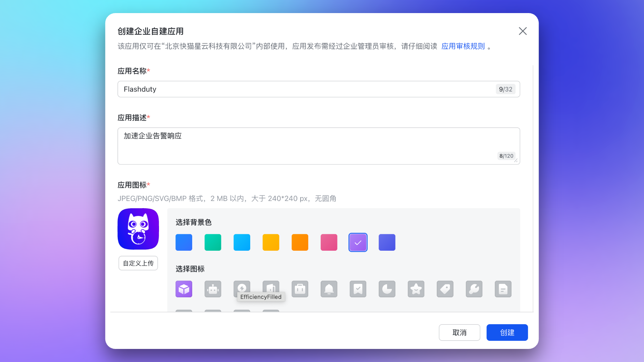Open the 应用审核规则 link

coord(463,46)
